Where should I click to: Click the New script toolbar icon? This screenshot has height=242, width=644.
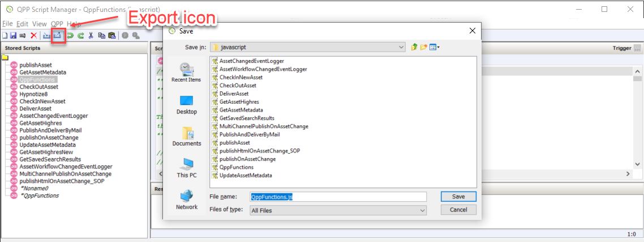point(5,36)
